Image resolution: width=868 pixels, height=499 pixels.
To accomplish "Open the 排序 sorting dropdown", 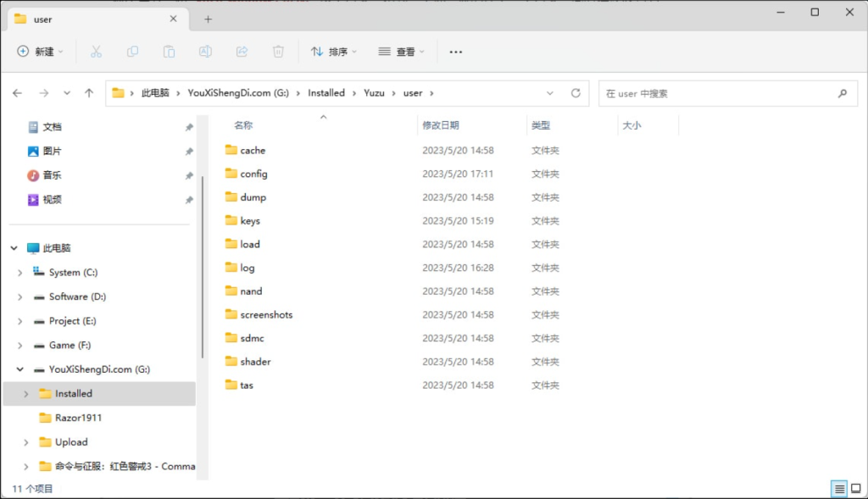I will 333,52.
